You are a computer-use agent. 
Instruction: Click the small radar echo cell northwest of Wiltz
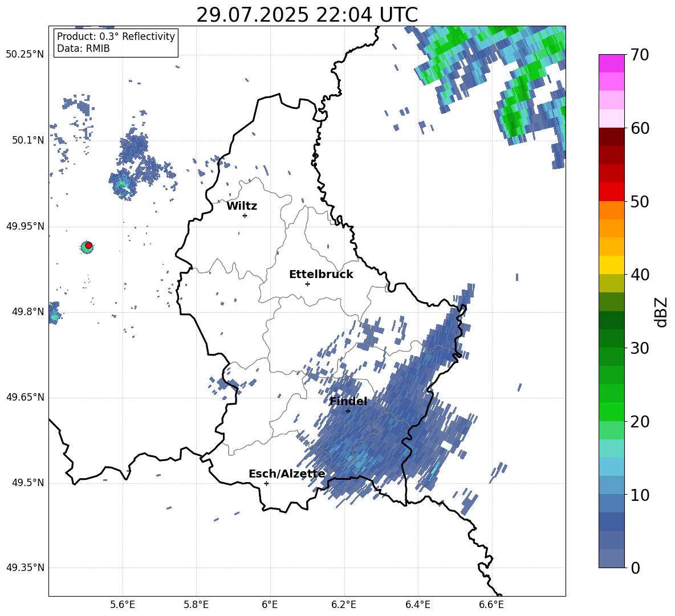tap(122, 185)
